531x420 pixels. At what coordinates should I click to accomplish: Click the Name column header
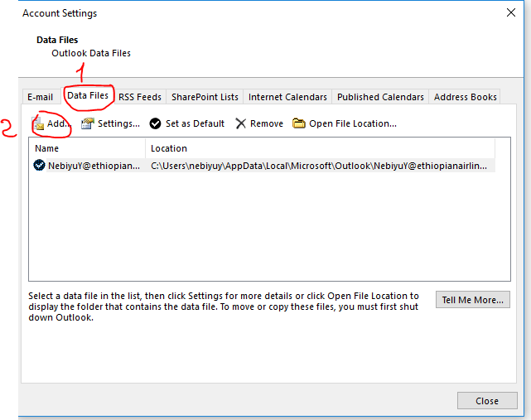point(87,148)
